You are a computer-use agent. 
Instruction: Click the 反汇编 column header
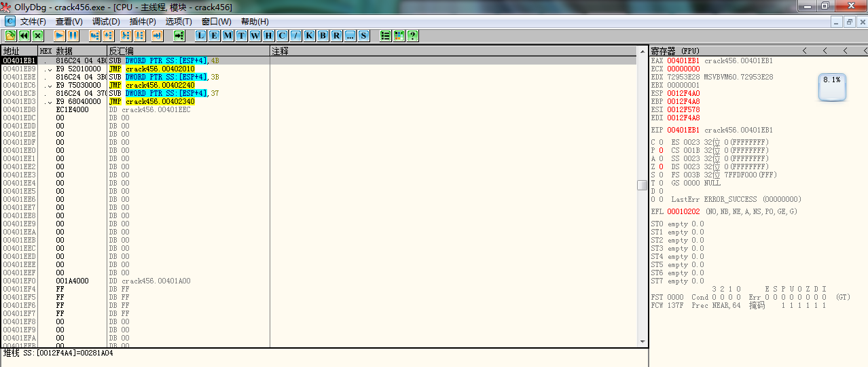tap(189, 51)
